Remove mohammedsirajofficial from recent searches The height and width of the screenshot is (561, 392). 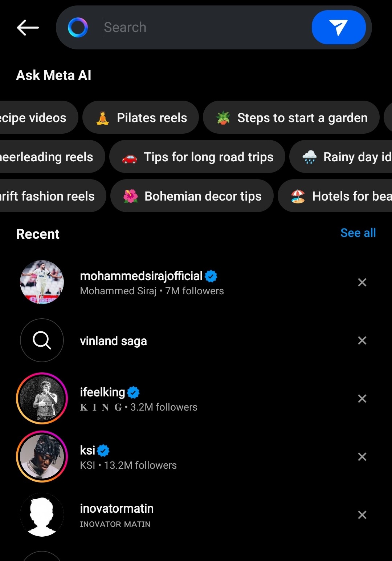[362, 282]
